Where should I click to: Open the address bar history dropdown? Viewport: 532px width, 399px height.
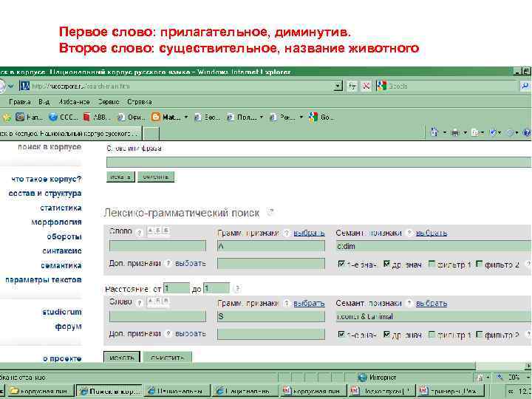click(338, 86)
